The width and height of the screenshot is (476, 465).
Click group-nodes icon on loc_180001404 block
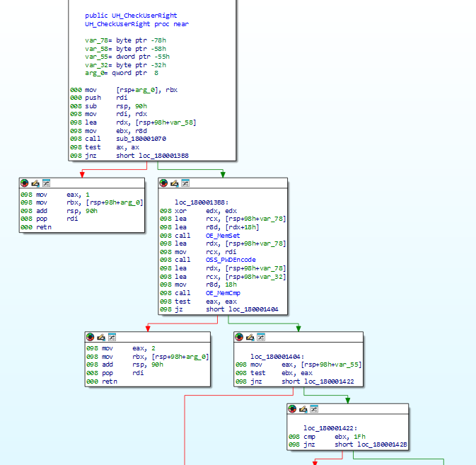(x=261, y=338)
